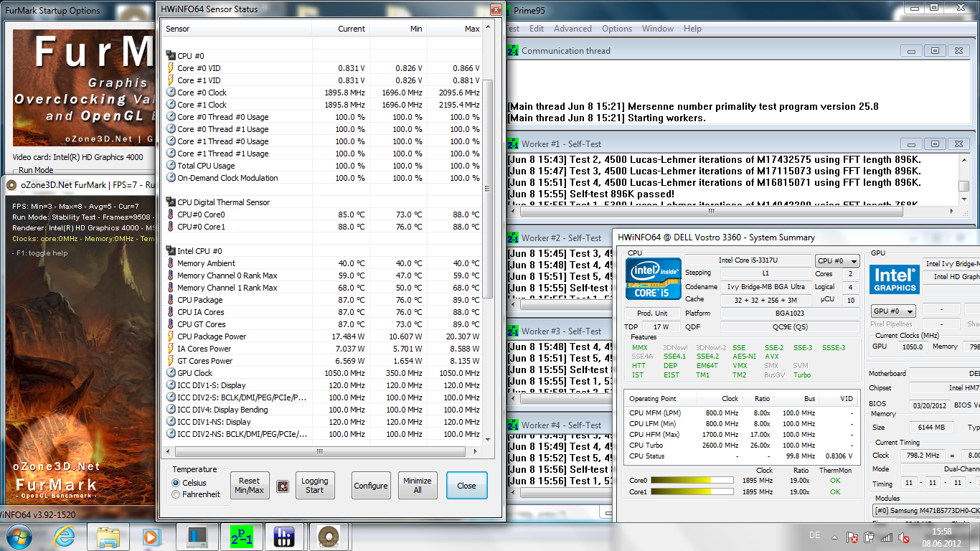Click clock icon of Core #1 Clock row
Screen dimensions: 980x551
pyautogui.click(x=171, y=105)
